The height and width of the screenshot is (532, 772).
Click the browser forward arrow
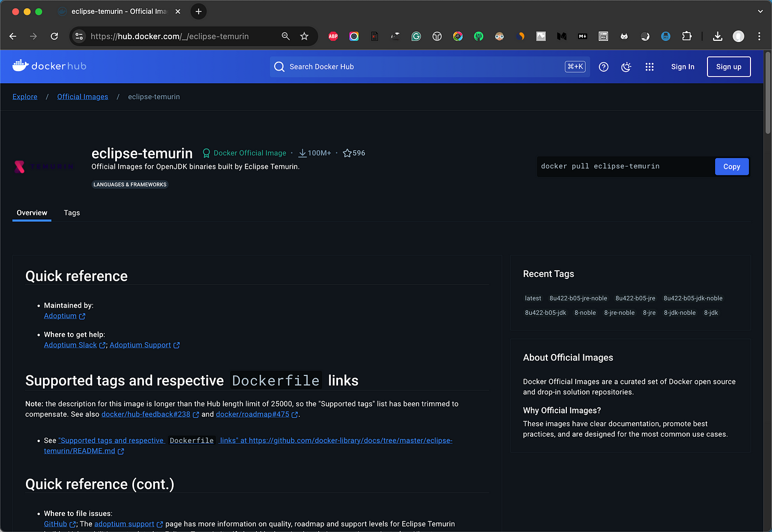[x=34, y=36]
